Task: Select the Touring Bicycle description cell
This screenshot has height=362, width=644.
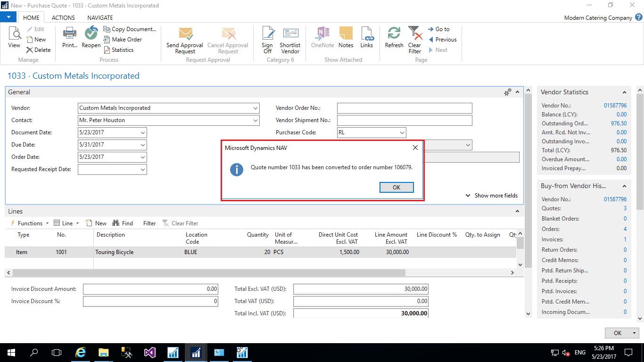Action: pyautogui.click(x=139, y=252)
